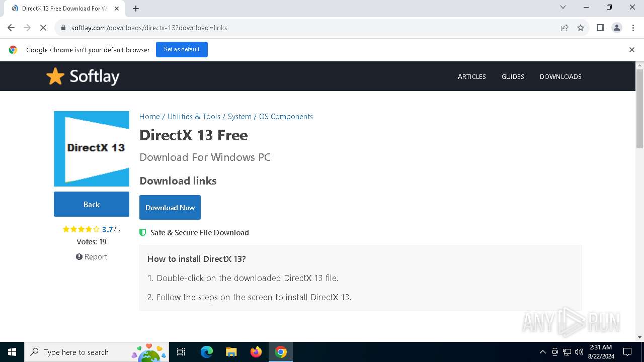Viewport: 644px width, 362px height.
Task: Click the 'Download links' heading
Action: (178, 181)
